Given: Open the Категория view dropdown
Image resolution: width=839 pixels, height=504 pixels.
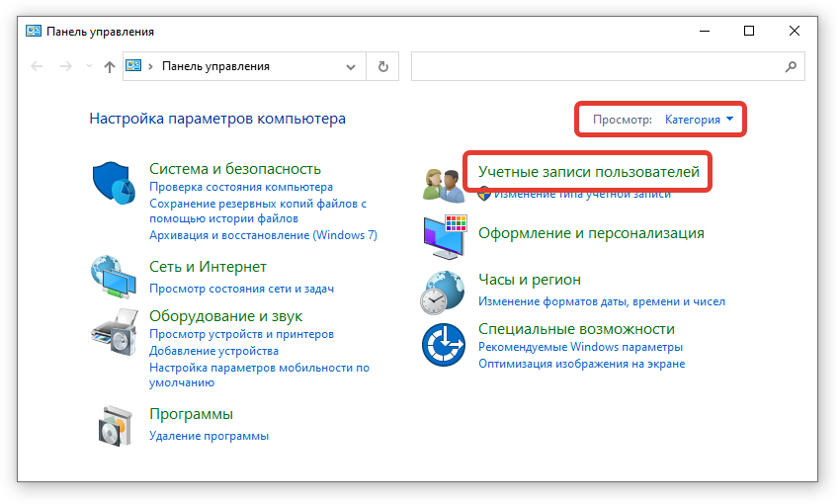Looking at the screenshot, I should 699,120.
